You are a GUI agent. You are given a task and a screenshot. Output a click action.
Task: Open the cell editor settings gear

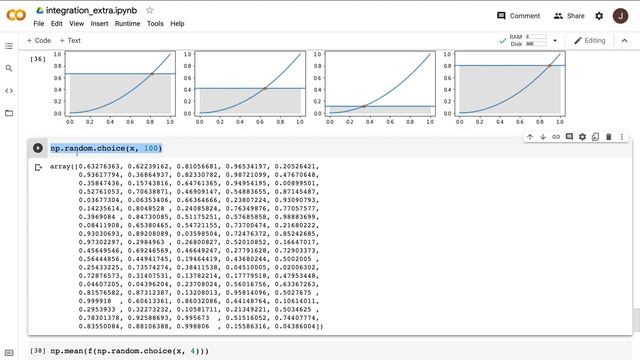(582, 137)
